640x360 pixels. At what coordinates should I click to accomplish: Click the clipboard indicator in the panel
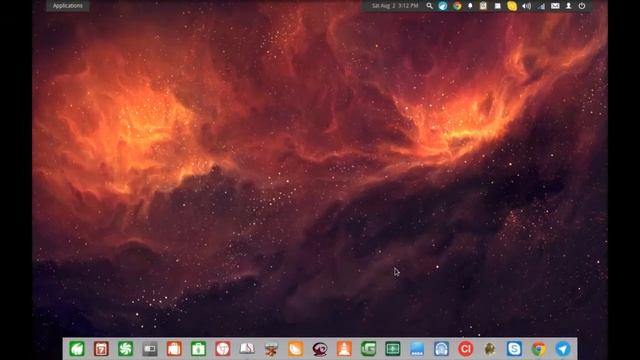tap(483, 6)
